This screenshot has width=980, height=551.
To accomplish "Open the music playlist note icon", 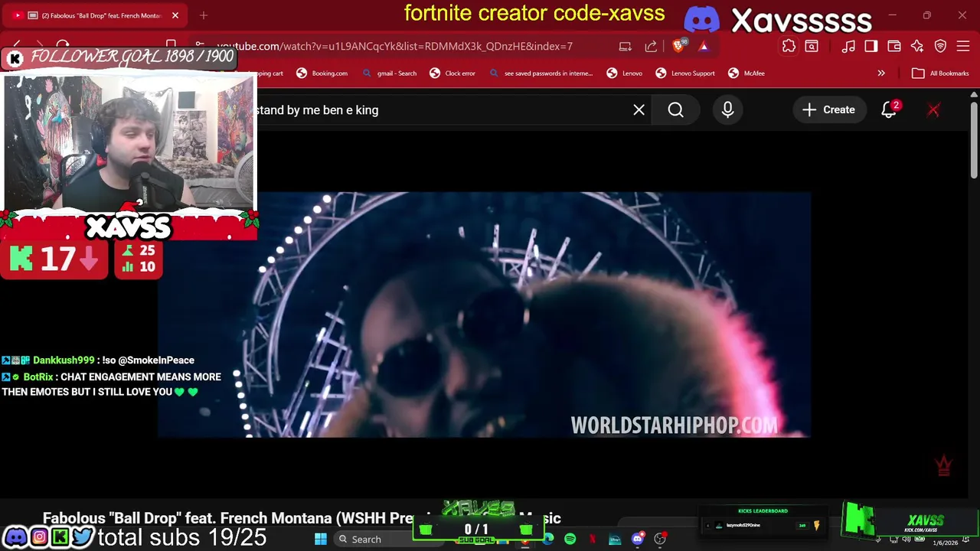I will 848,46.
